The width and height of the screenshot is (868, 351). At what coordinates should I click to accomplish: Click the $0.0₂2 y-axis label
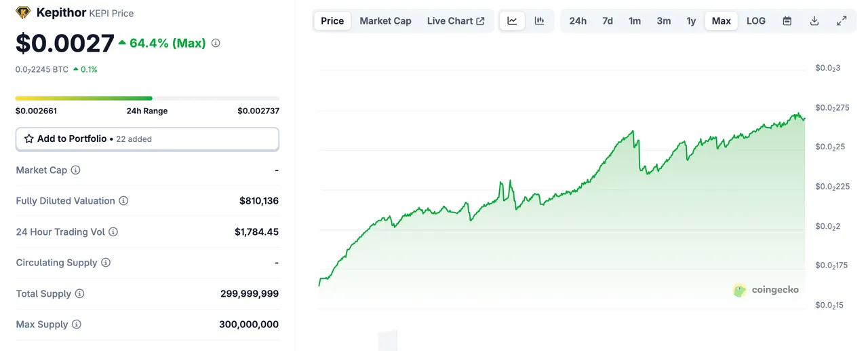pyautogui.click(x=827, y=226)
